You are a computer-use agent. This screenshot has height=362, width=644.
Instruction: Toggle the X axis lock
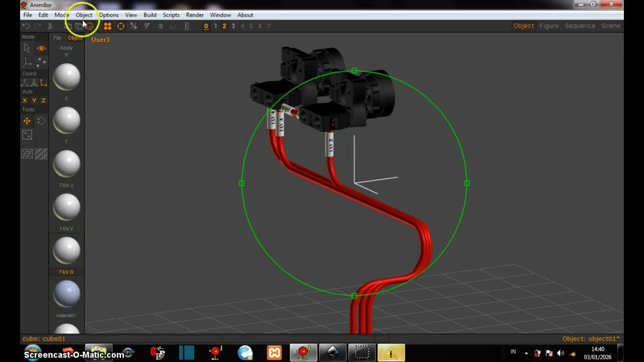(25, 101)
